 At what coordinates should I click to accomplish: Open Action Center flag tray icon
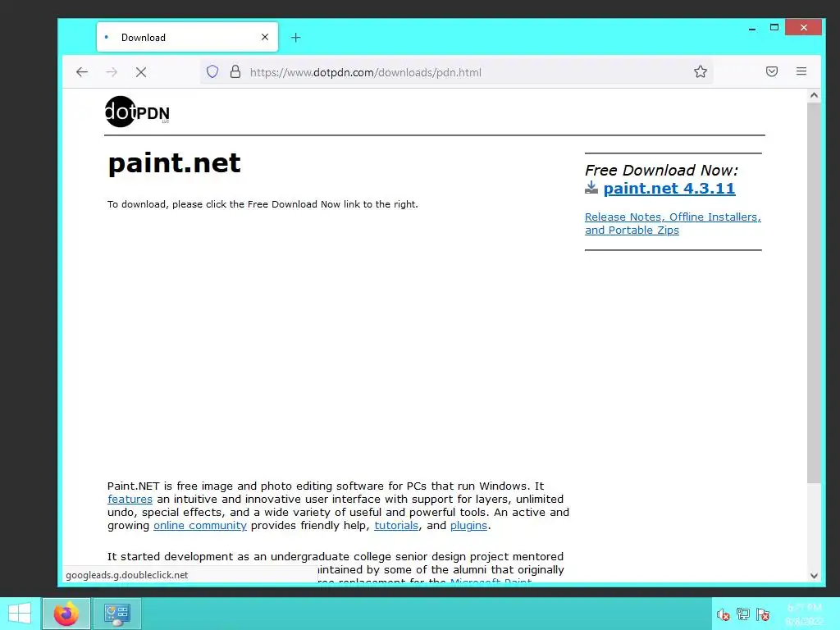763,614
